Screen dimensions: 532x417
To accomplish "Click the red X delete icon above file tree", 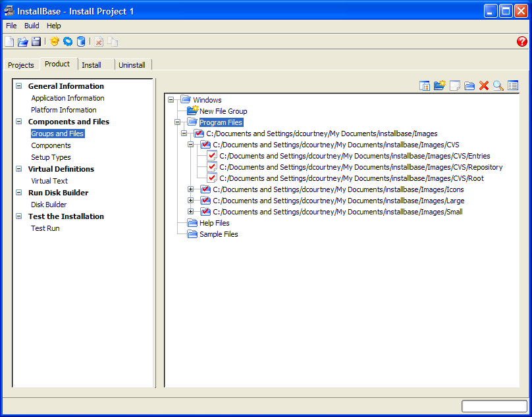I will pyautogui.click(x=484, y=86).
